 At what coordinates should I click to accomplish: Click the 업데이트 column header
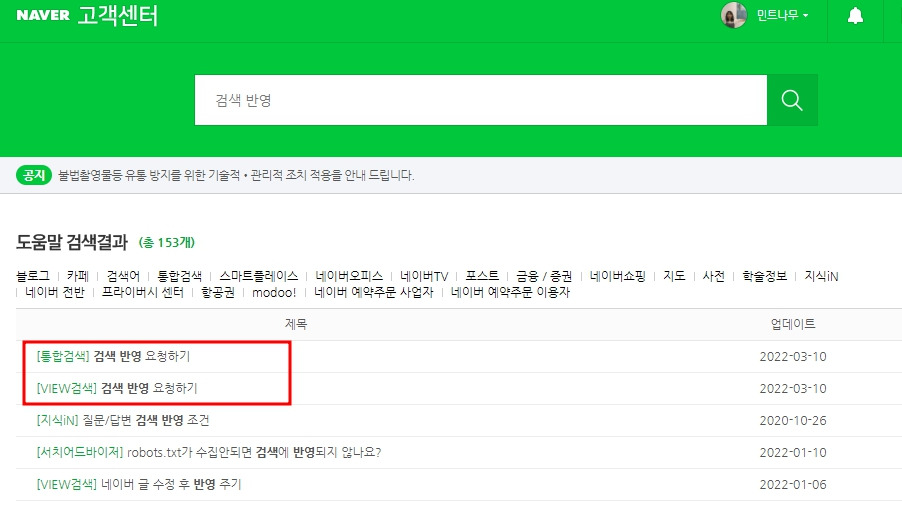point(793,324)
